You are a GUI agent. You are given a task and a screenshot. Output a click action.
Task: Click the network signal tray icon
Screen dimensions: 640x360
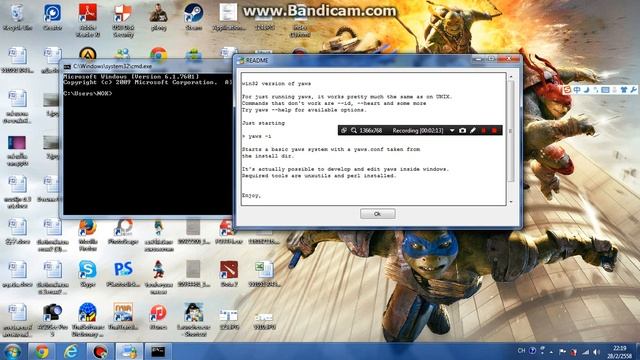[x=586, y=351]
